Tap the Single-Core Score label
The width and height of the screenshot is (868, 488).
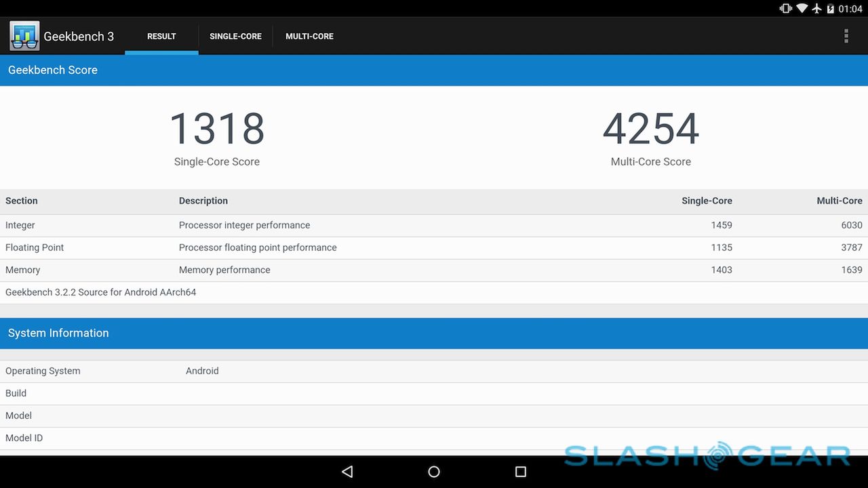click(217, 161)
